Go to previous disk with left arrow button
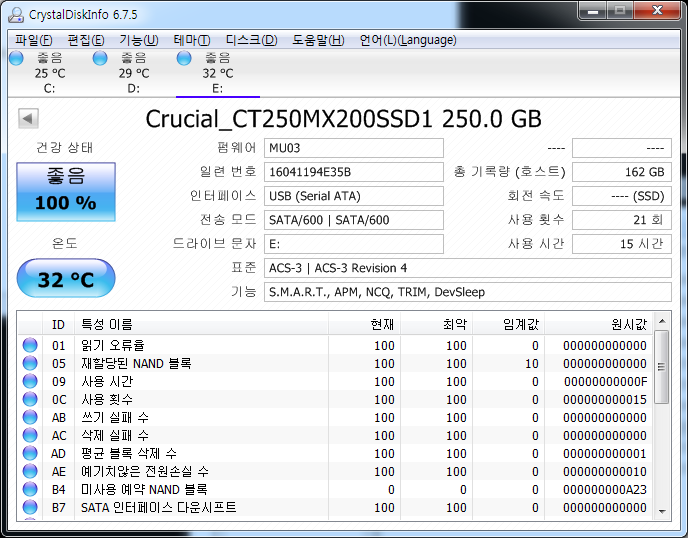Viewport: 688px width, 538px height. [x=28, y=118]
